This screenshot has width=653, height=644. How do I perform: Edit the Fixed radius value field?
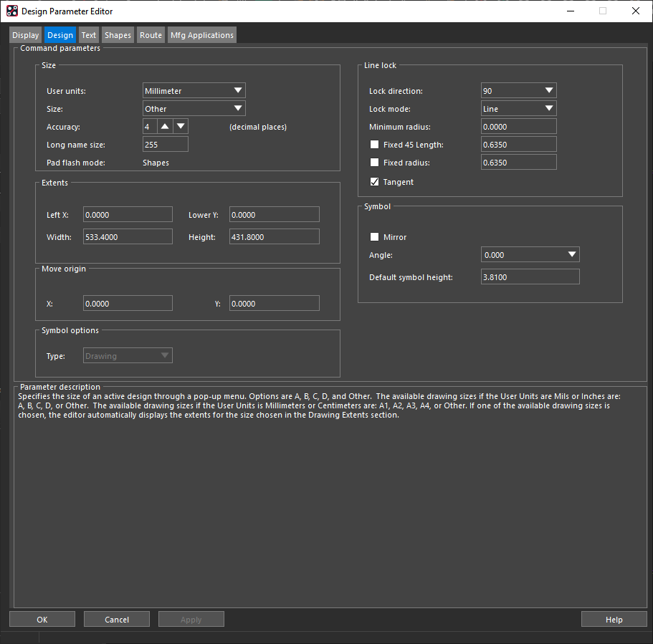click(519, 163)
